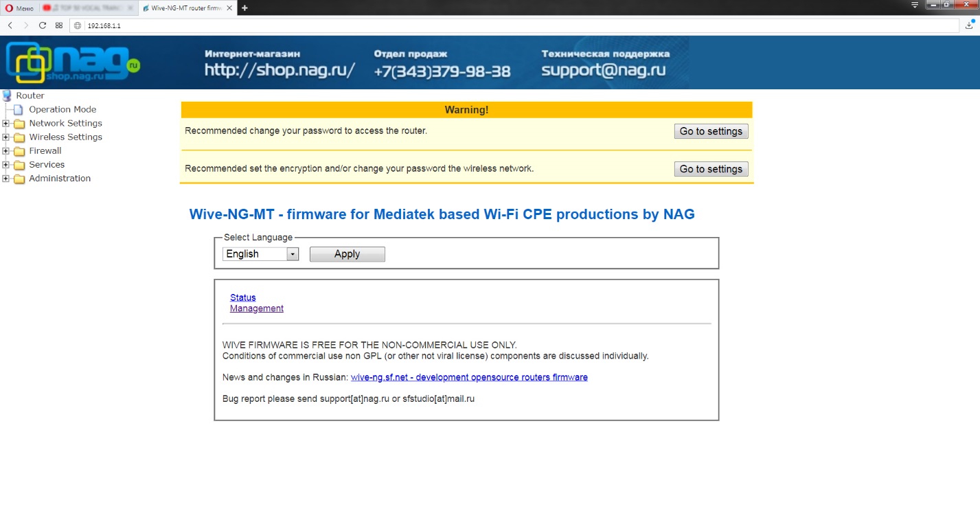Open the Operation Mode page
This screenshot has width=980, height=531.
tap(62, 109)
